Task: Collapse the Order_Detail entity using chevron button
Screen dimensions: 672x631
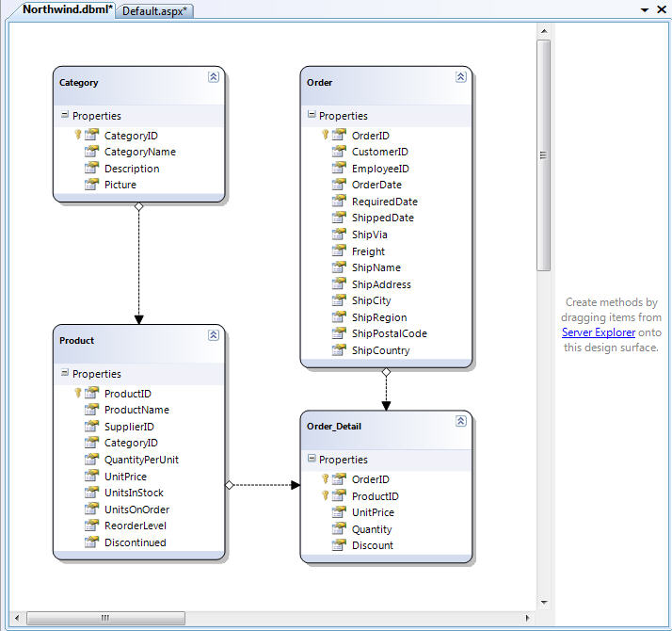Action: point(460,422)
